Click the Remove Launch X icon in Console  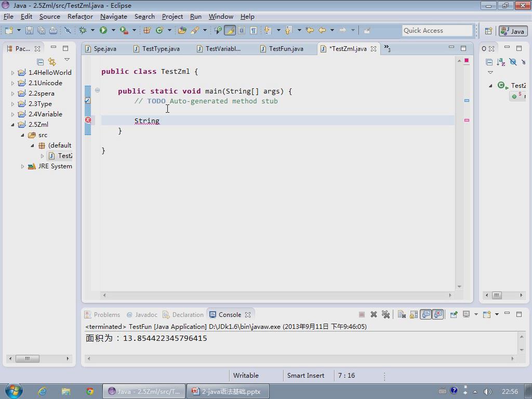(374, 314)
